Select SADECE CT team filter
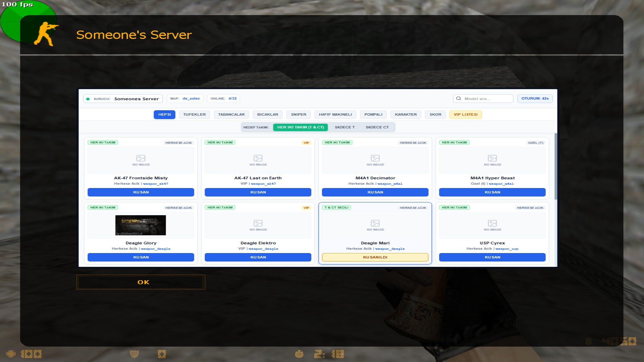This screenshot has width=644, height=362. click(377, 127)
